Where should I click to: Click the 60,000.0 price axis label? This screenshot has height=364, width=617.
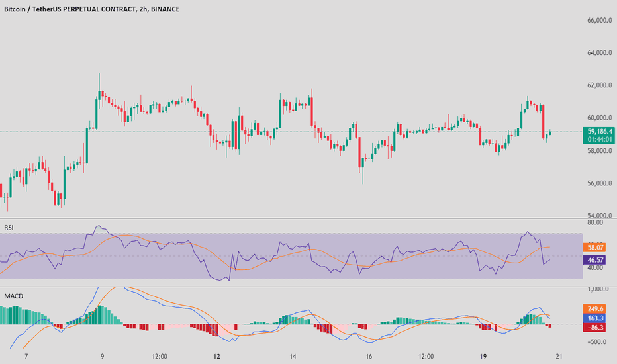pyautogui.click(x=600, y=118)
